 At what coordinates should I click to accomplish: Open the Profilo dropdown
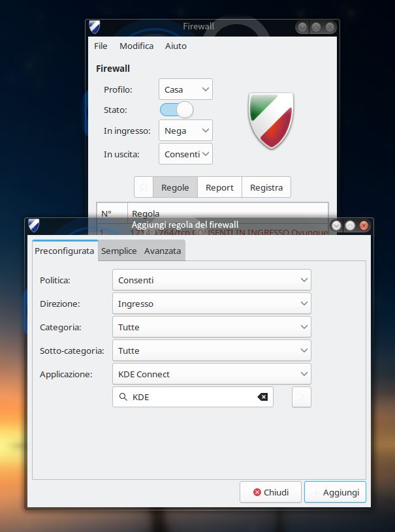pyautogui.click(x=185, y=89)
